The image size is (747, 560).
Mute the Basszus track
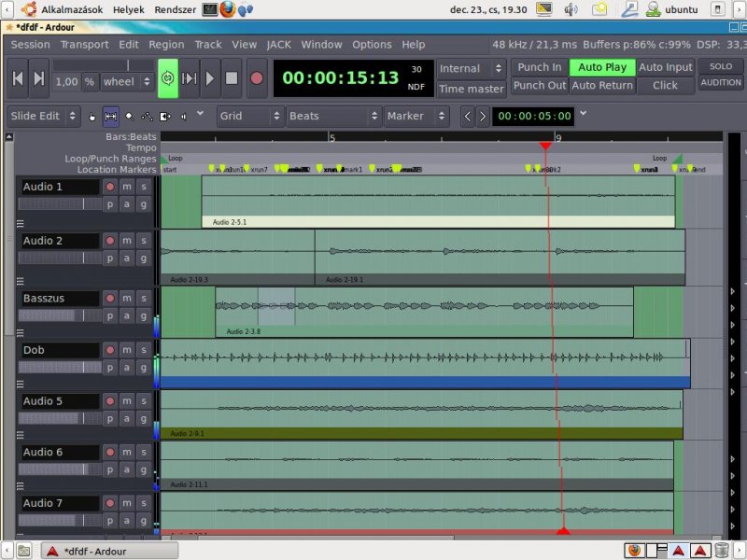click(x=127, y=298)
